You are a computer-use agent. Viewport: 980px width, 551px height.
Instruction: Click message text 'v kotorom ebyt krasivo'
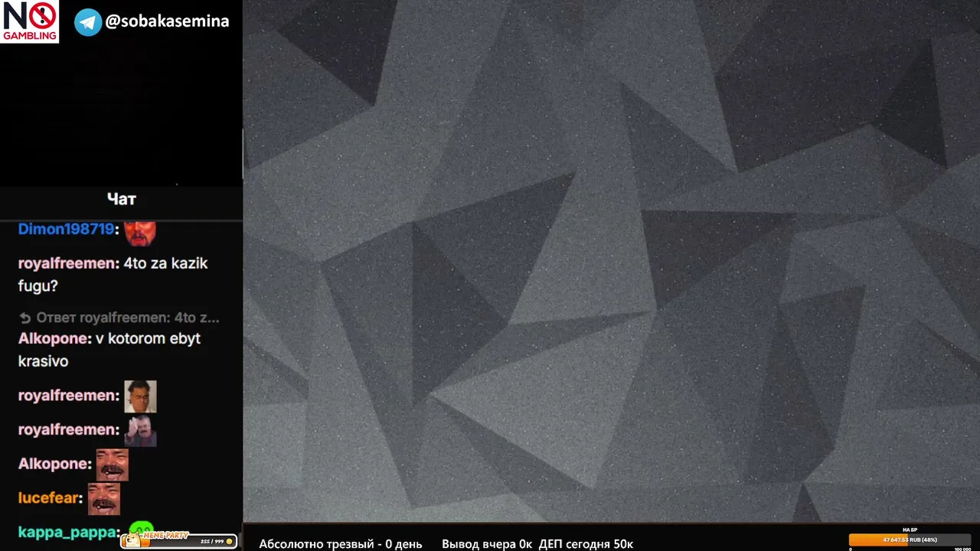coord(109,350)
